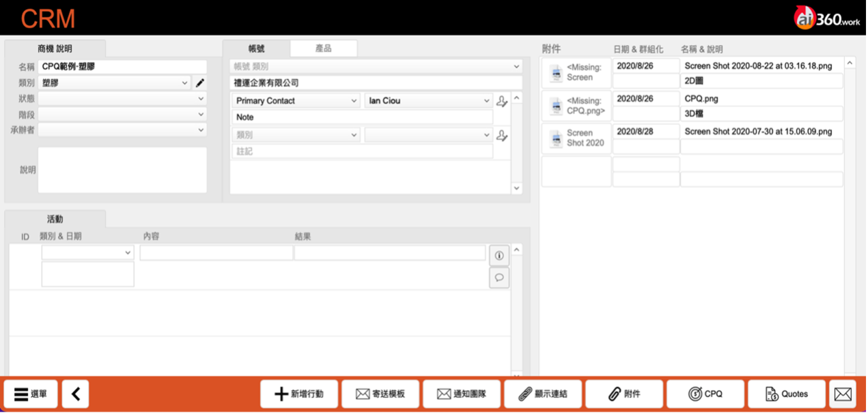Open Quotes from the bottom toolbar

786,394
